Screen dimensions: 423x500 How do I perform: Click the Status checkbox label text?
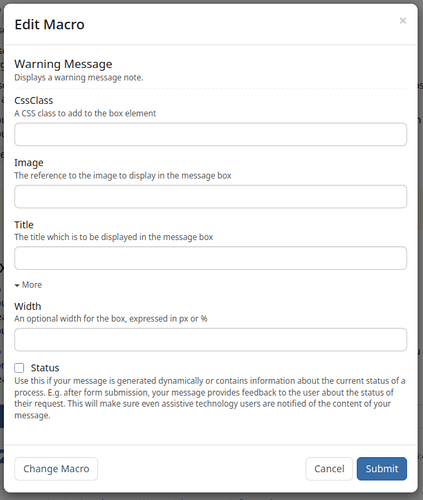click(x=45, y=368)
